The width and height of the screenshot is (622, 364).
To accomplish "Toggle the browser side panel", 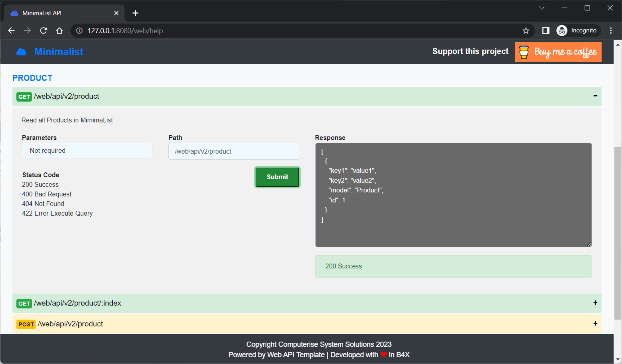I will tap(546, 31).
